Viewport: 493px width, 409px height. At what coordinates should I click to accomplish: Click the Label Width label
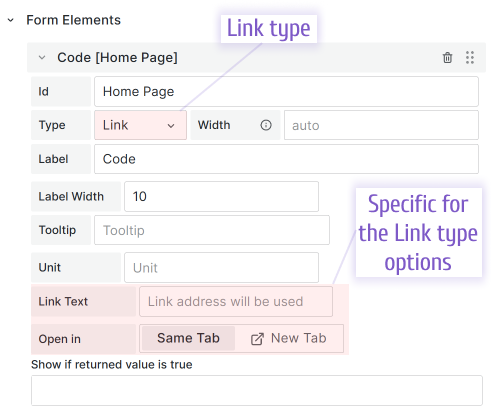coord(71,196)
